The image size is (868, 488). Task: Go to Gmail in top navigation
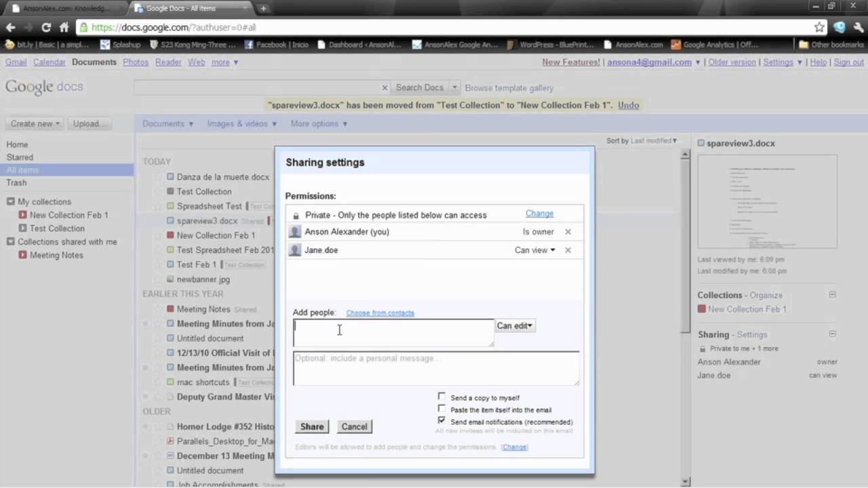click(x=16, y=62)
